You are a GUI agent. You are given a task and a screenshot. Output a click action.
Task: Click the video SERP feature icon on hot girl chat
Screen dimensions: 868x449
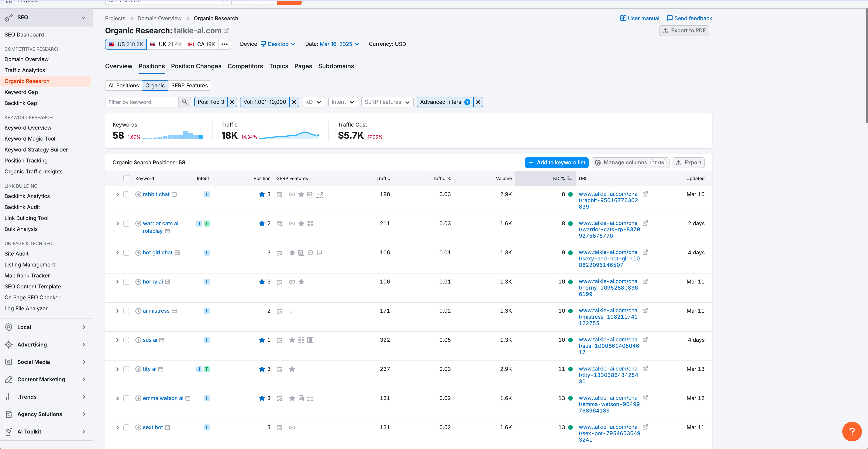310,253
